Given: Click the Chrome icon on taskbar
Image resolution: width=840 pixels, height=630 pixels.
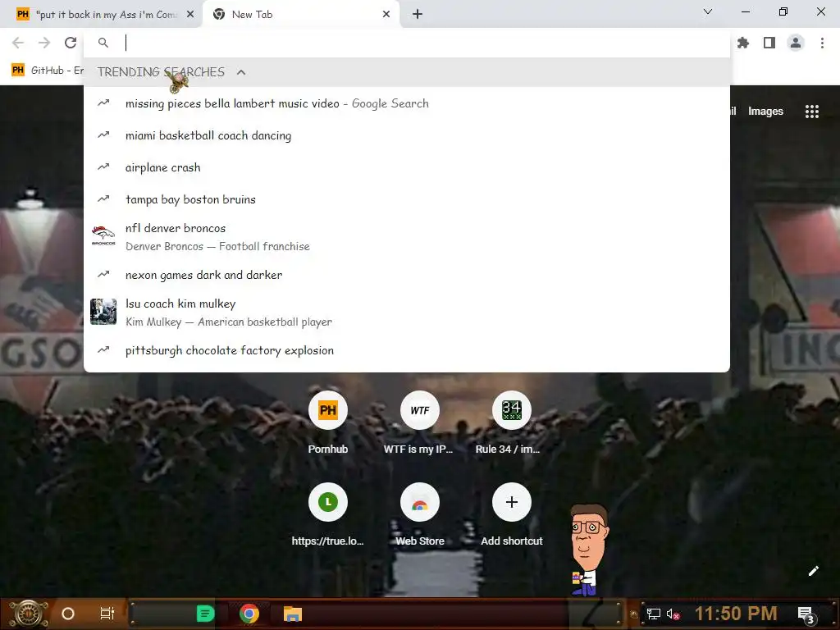Looking at the screenshot, I should (249, 614).
